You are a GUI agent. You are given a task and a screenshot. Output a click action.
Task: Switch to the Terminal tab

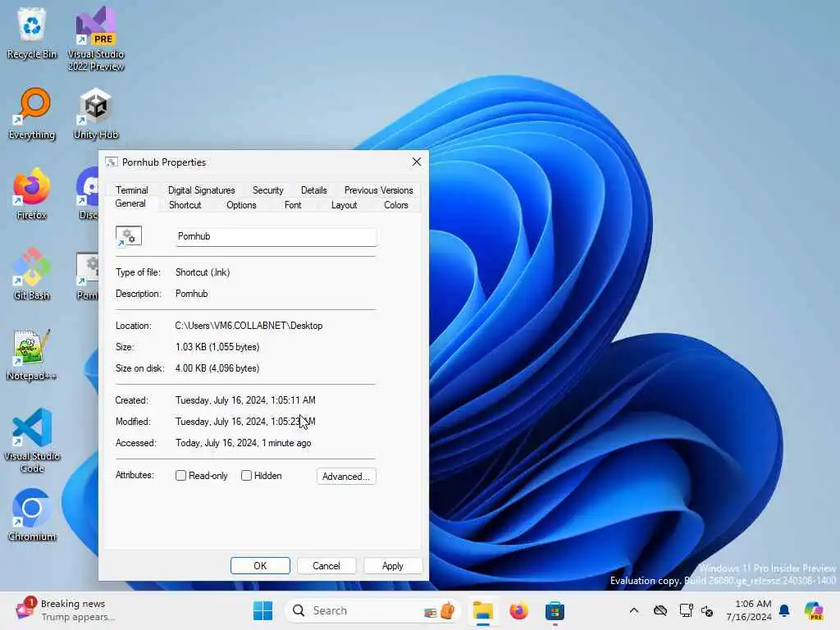pyautogui.click(x=132, y=190)
